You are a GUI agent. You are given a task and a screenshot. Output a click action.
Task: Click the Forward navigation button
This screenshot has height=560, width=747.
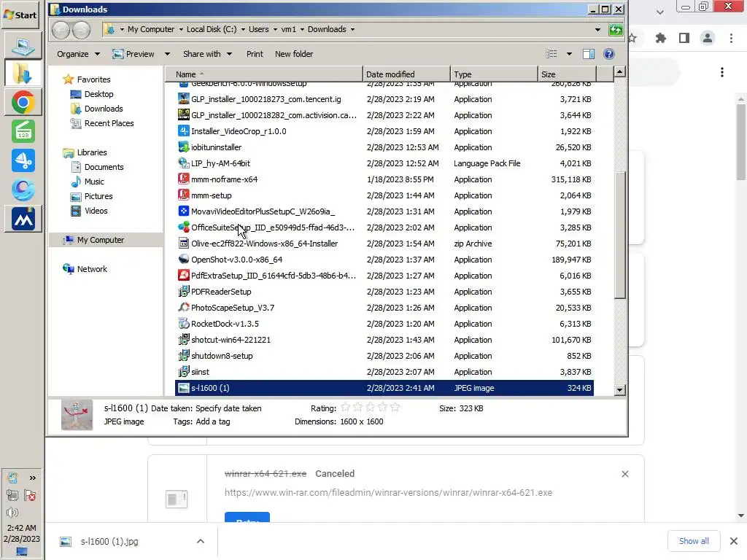point(81,30)
